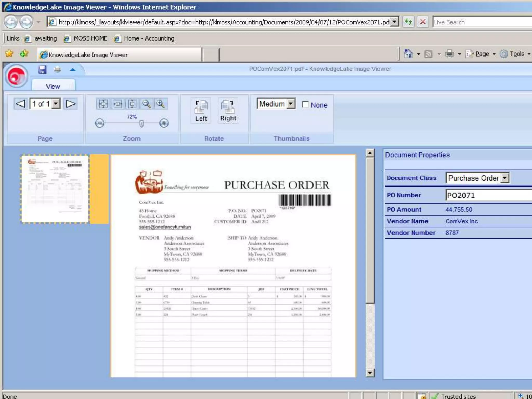Viewport: 532px width, 399px height.
Task: Click the red KnowledgeLake orb button
Action: coord(16,76)
